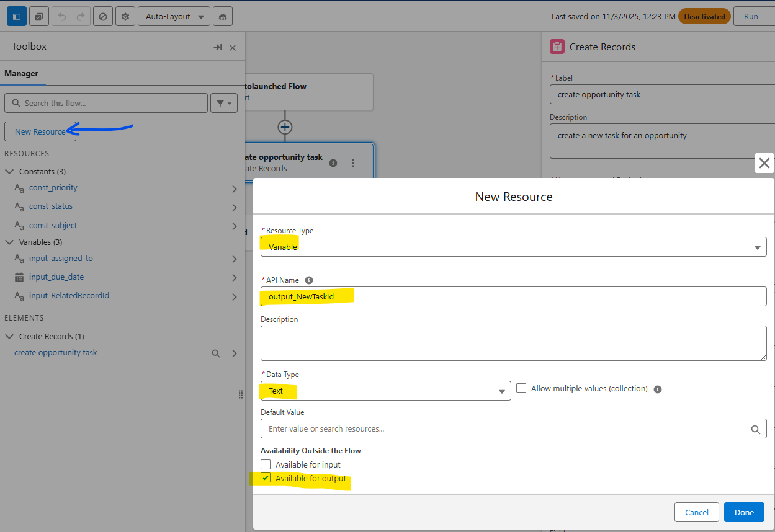Select the Manager tab in Toolbox
The width and height of the screenshot is (775, 532).
pyautogui.click(x=22, y=73)
